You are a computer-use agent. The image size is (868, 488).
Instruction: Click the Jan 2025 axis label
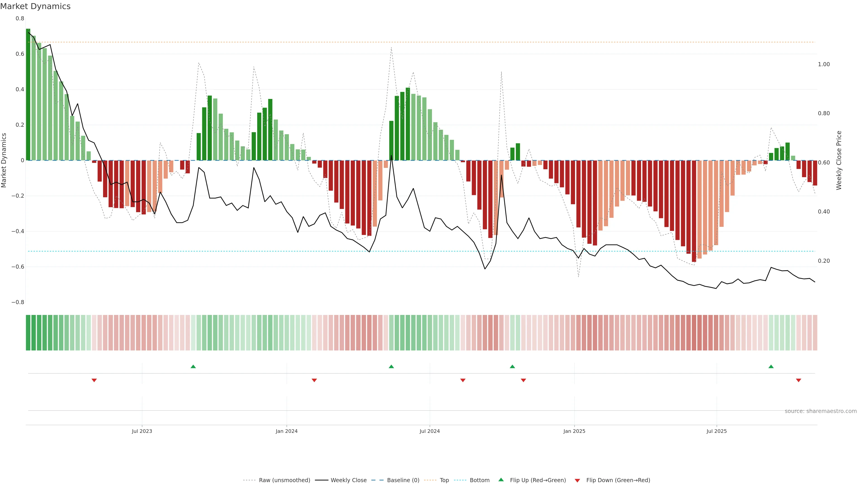pos(574,431)
